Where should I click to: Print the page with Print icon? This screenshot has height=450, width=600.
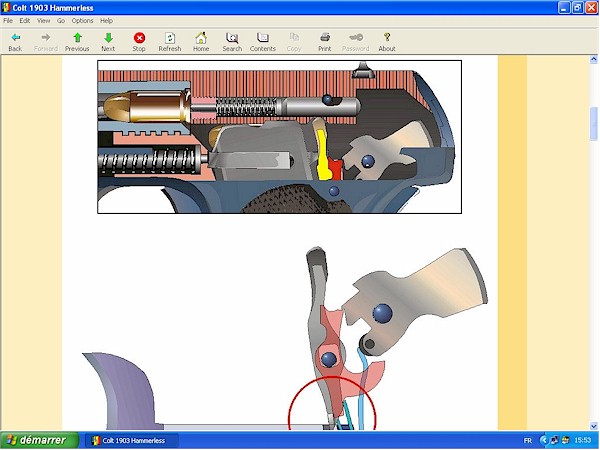tap(325, 38)
